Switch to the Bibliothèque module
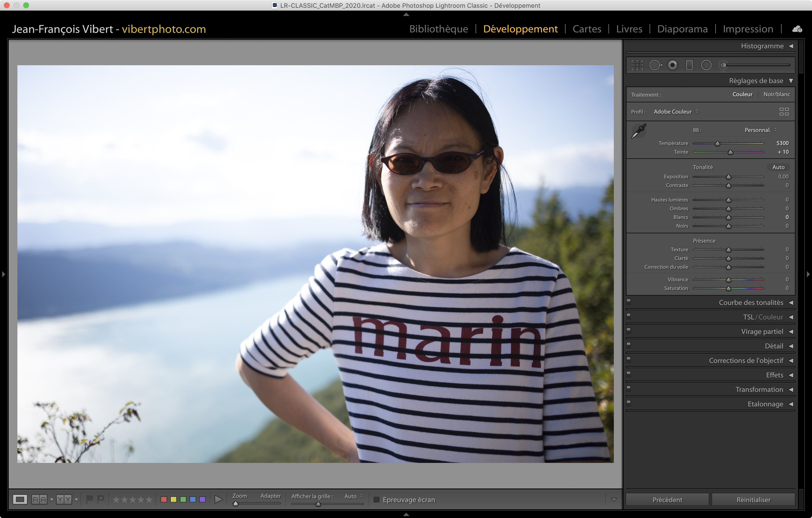Image resolution: width=812 pixels, height=518 pixels. (x=438, y=29)
